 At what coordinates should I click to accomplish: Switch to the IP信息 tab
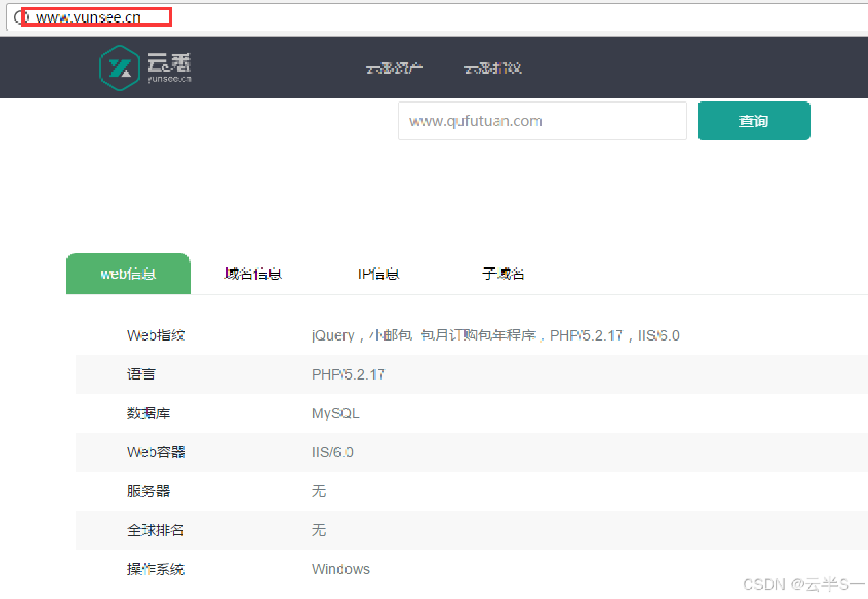[379, 274]
